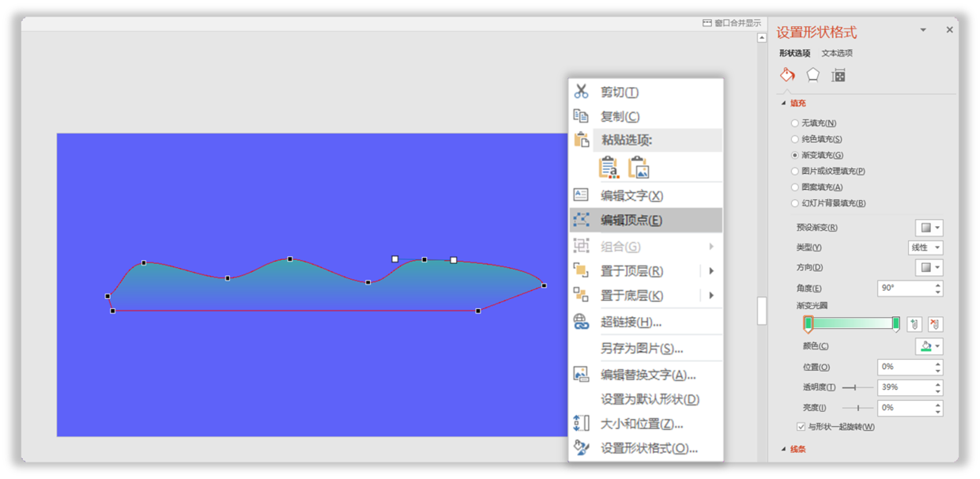This screenshot has height=479, width=980.
Task: Open the pane options arrow beside 设置形状格式
Action: coord(923,30)
